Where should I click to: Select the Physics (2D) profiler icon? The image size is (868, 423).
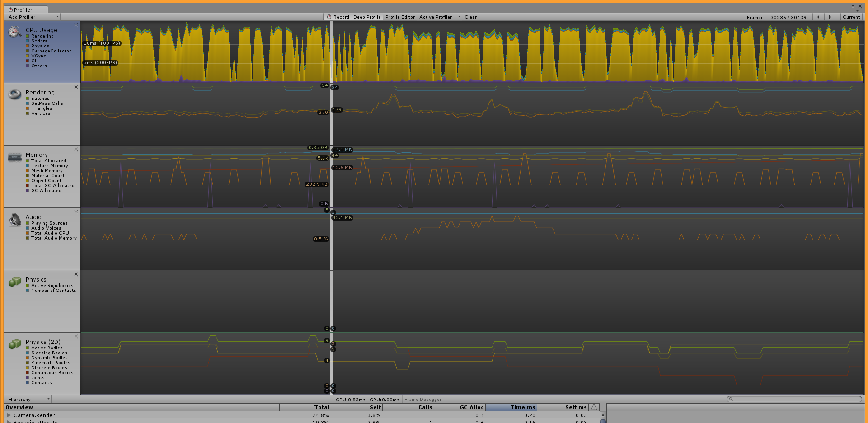pyautogui.click(x=15, y=344)
